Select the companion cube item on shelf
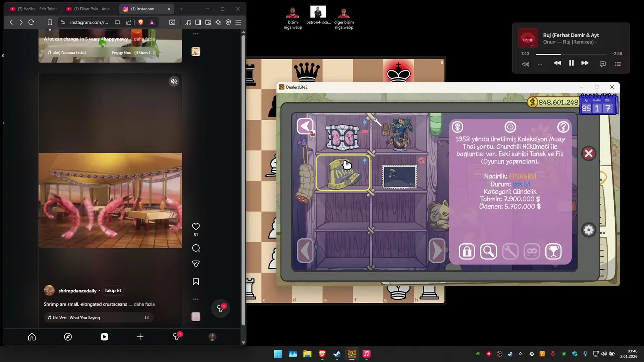Image resolution: width=644 pixels, height=362 pixels. (x=342, y=138)
